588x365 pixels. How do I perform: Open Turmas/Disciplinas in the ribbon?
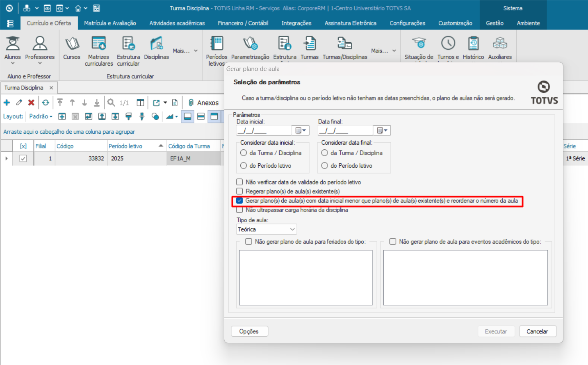[345, 48]
